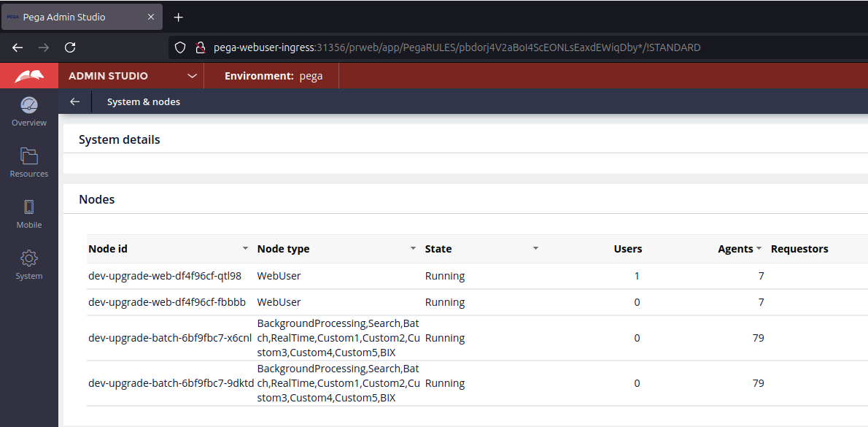Click the browser back navigation arrow

[x=18, y=47]
